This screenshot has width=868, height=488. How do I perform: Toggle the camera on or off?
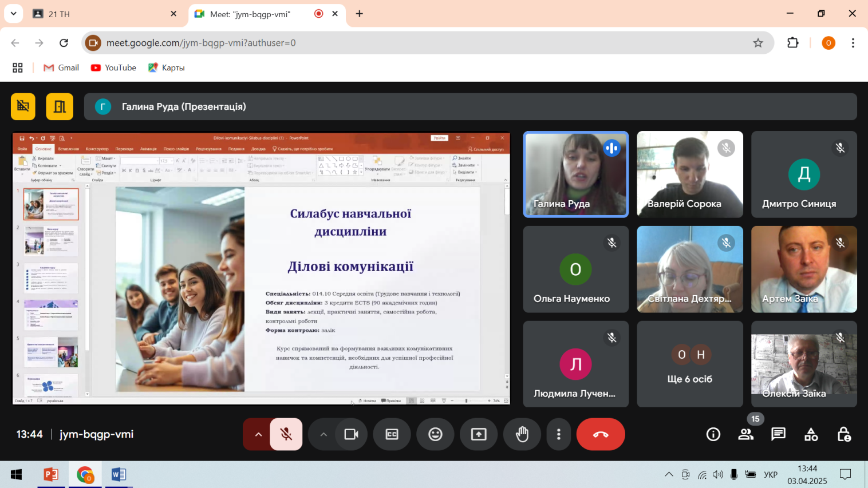[351, 434]
